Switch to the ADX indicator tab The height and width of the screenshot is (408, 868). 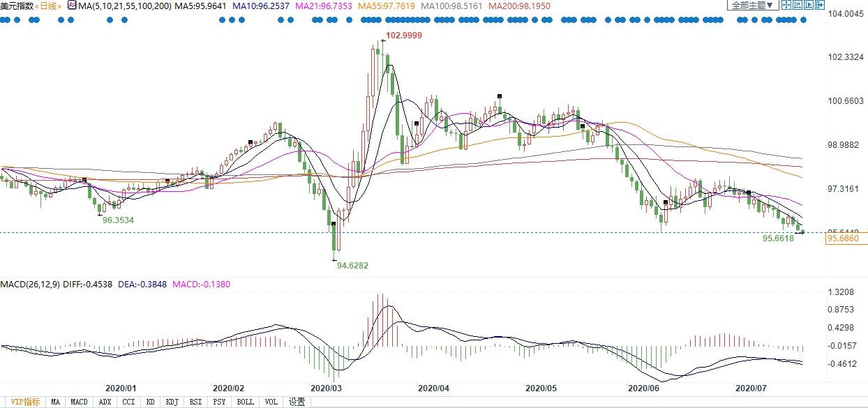click(105, 402)
